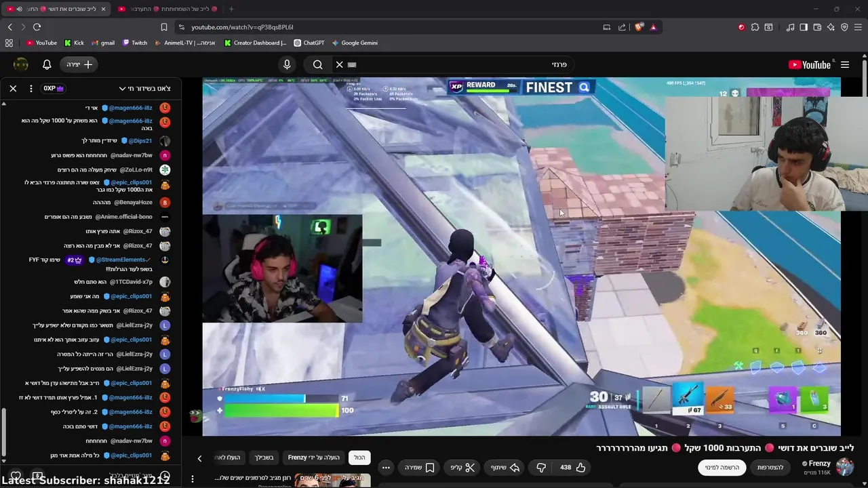Open the chat heart reactions button
Screen dimensions: 868x488
(x=16, y=476)
